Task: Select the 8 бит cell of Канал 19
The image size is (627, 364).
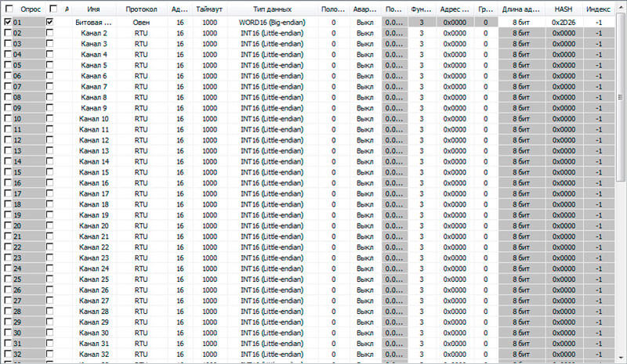Action: [x=521, y=215]
